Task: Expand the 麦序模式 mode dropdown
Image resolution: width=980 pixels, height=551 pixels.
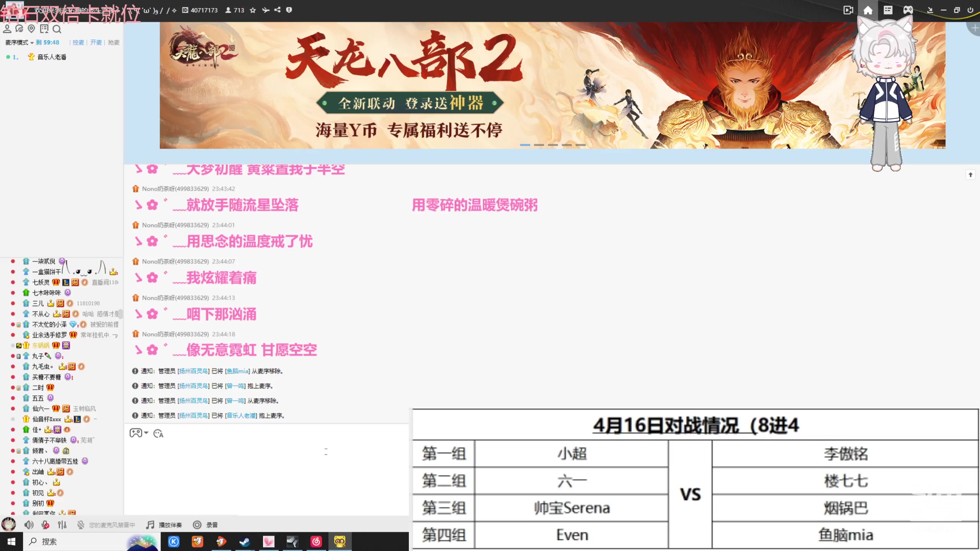Action: click(19, 42)
